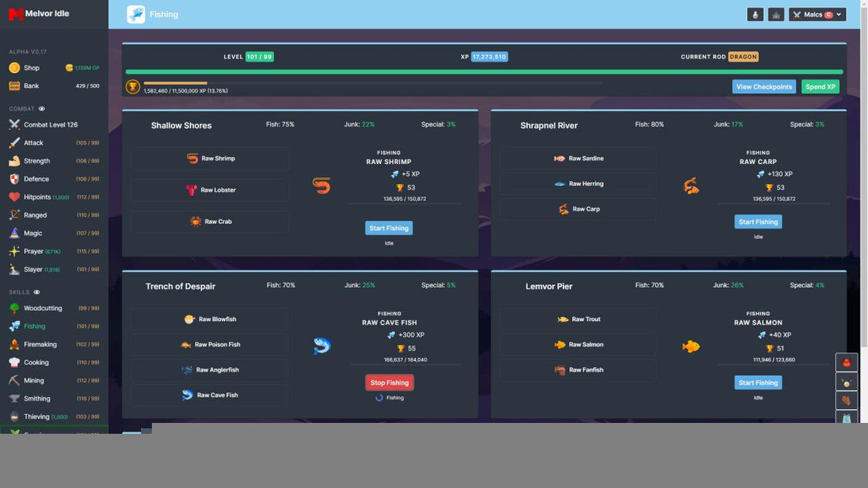868x488 pixels.
Task: Select Raw Poison Fish option
Action: pos(210,345)
